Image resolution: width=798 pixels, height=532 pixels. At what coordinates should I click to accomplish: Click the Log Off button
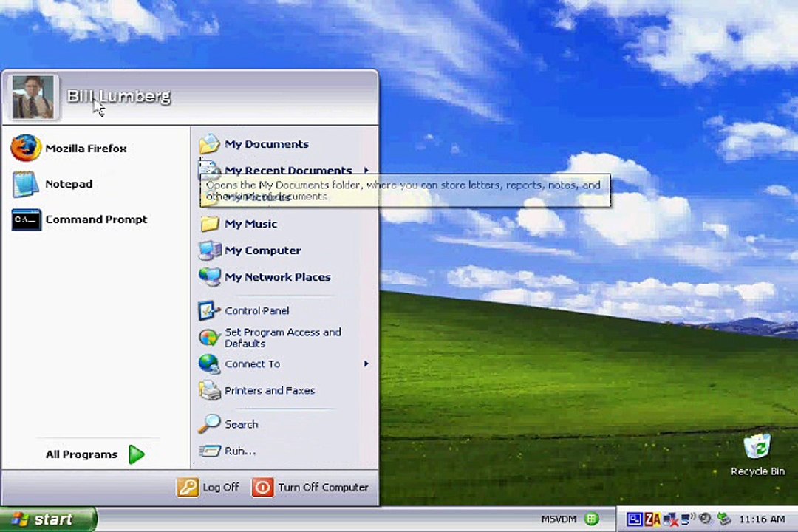tap(208, 487)
